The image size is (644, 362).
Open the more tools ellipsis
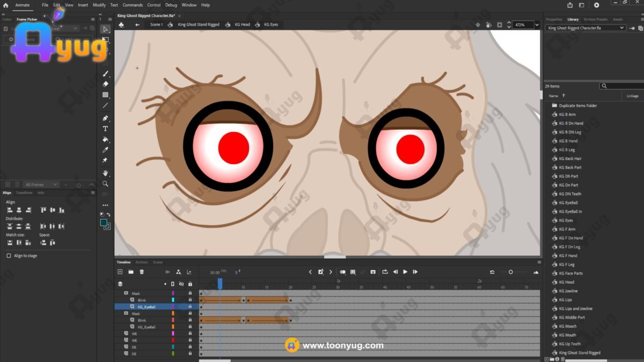106,205
